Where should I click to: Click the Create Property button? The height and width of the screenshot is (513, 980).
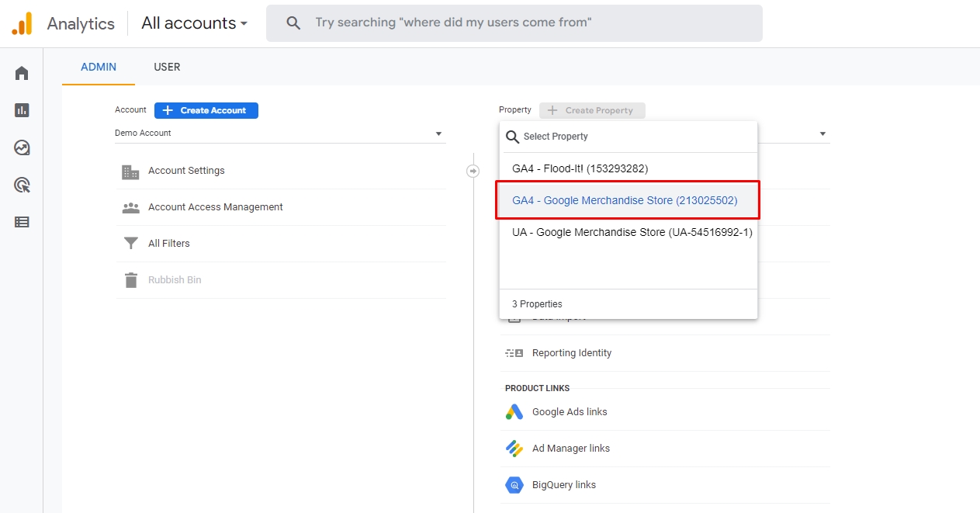click(x=592, y=110)
